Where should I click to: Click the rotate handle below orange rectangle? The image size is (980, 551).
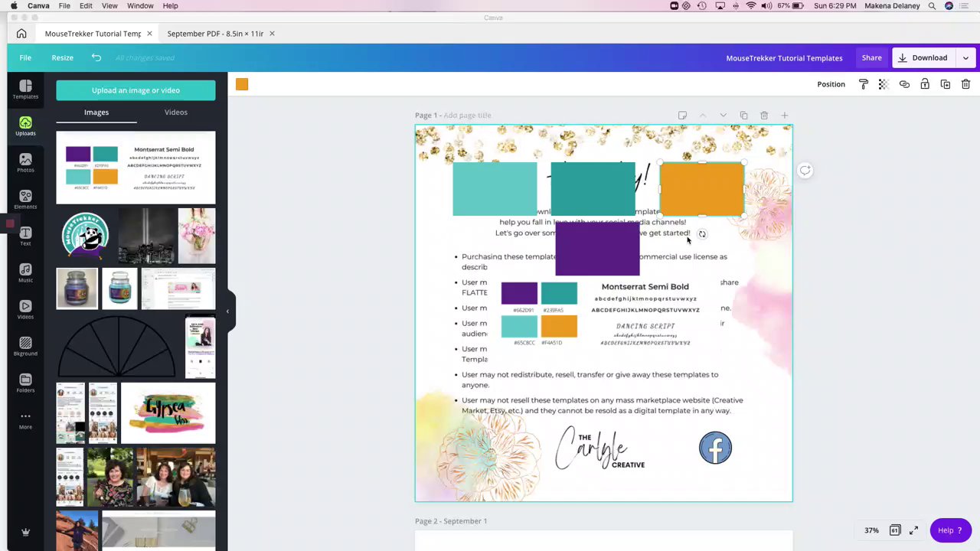tap(702, 234)
